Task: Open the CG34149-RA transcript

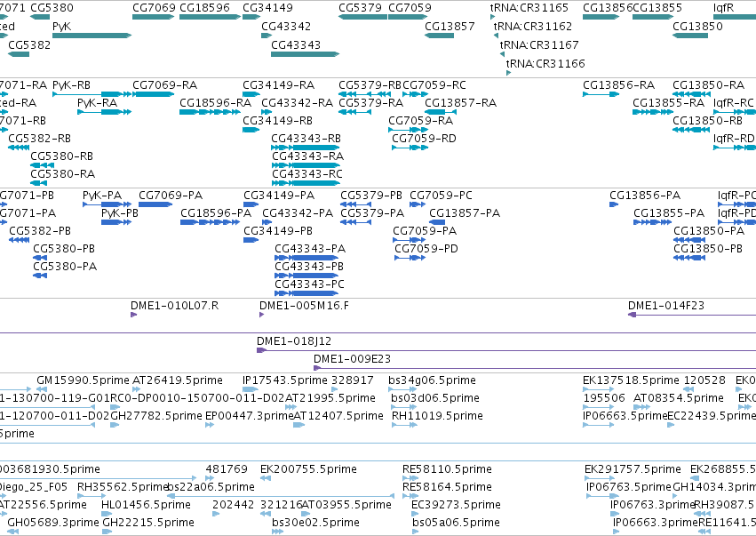Action: pyautogui.click(x=251, y=94)
